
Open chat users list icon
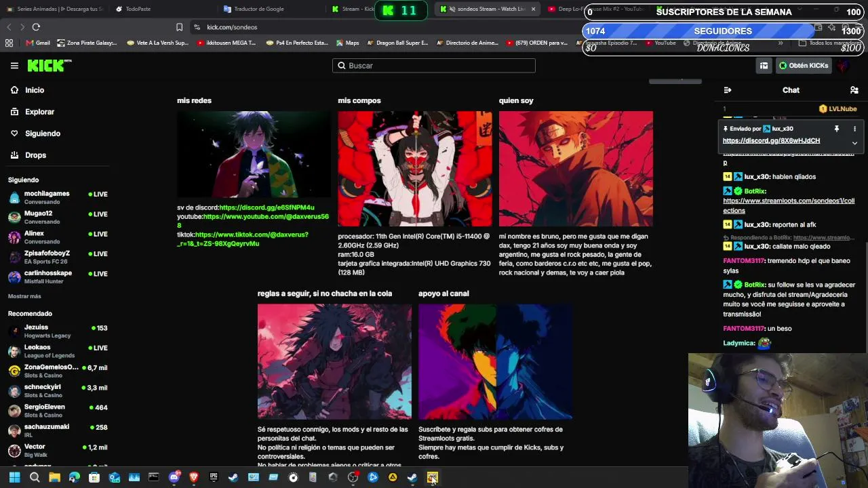[x=854, y=90]
